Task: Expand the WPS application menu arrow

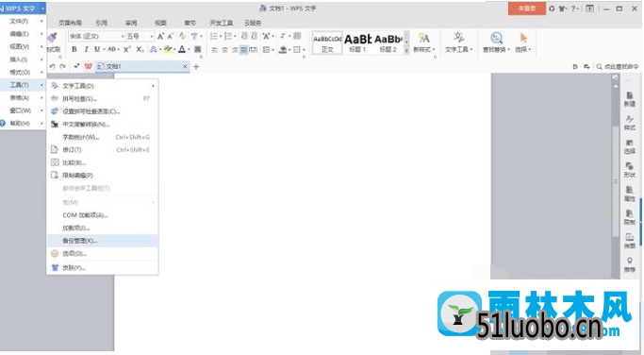Action: [42, 8]
